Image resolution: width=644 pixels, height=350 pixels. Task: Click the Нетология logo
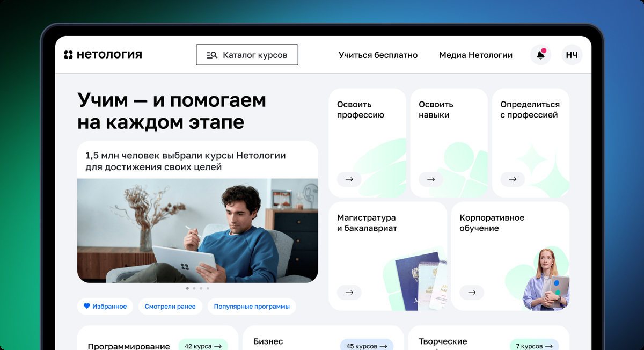(x=103, y=54)
